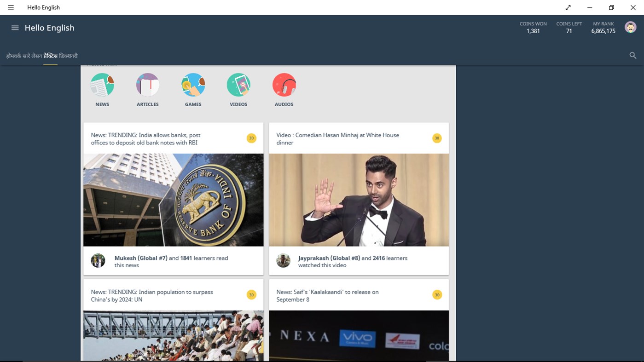The width and height of the screenshot is (644, 362).
Task: Switch to the सारे लेसन tab
Action: tap(32, 56)
